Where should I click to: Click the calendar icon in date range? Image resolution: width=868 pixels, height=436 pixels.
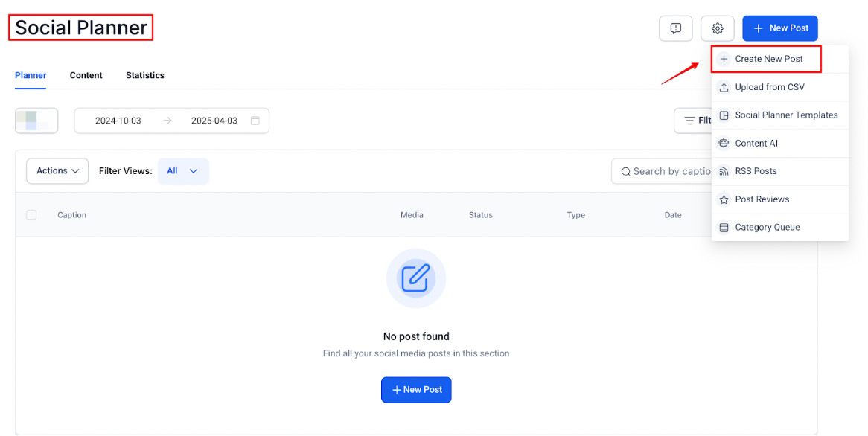tap(255, 121)
